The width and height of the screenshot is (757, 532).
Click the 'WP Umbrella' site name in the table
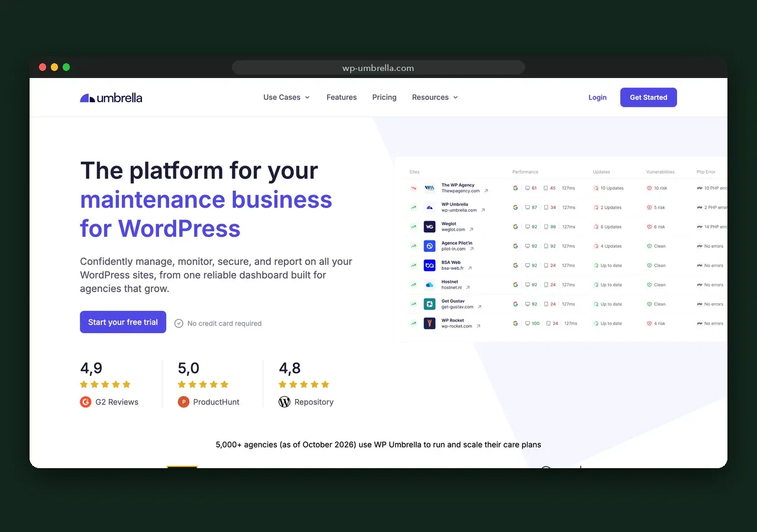[x=455, y=205]
